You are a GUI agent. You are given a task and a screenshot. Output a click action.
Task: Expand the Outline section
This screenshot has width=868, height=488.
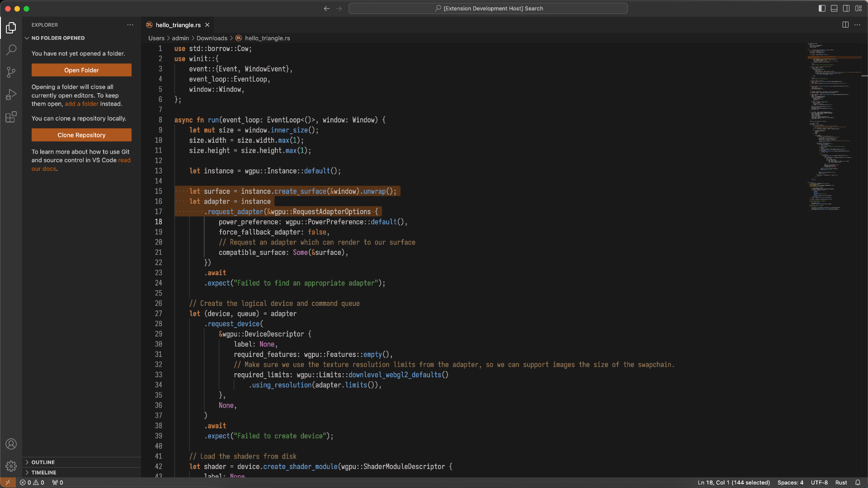point(43,462)
